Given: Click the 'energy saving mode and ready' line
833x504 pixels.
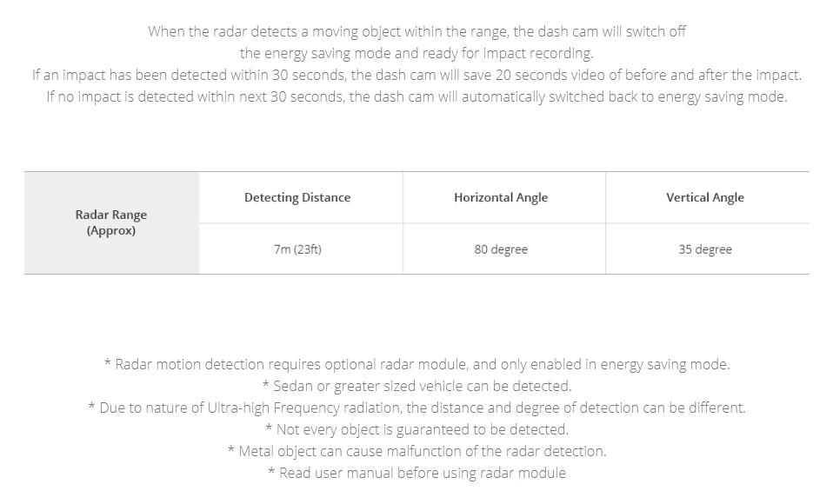Looking at the screenshot, I should (x=416, y=54).
